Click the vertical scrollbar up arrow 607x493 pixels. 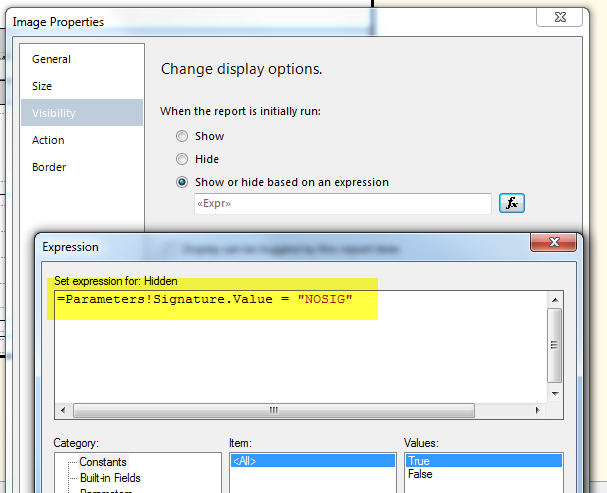[x=555, y=300]
